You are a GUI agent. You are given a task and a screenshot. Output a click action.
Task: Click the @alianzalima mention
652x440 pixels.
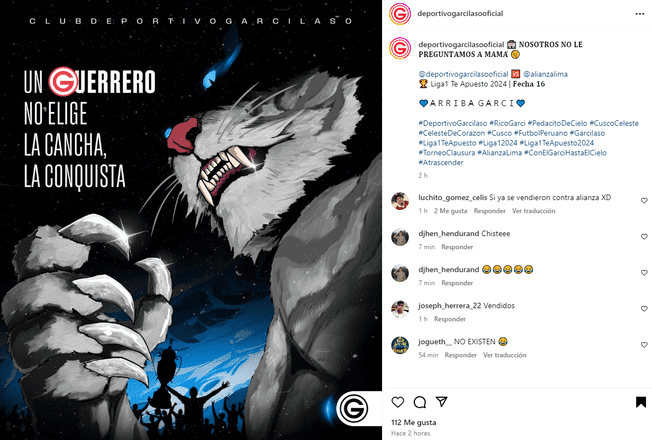(545, 74)
